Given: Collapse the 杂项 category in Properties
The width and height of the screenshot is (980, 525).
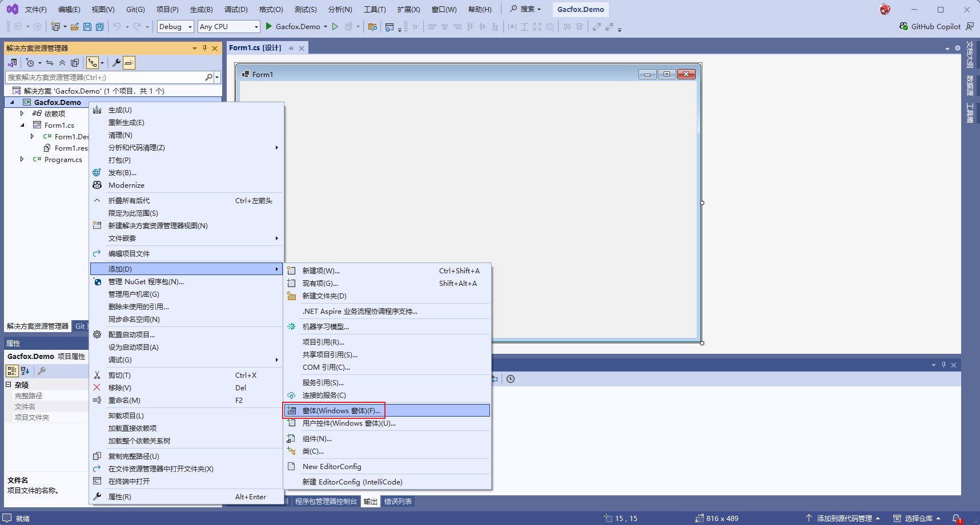Looking at the screenshot, I should tap(9, 385).
